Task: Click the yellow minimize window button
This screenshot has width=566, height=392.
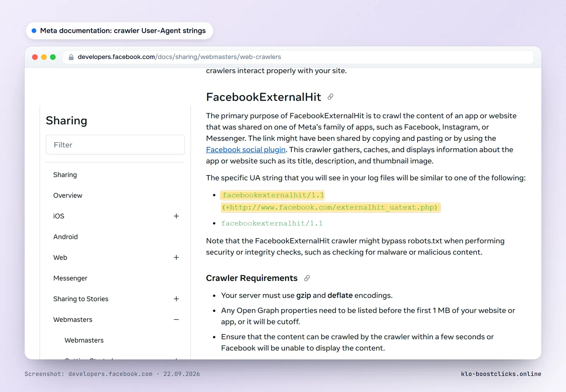Action: 44,57
